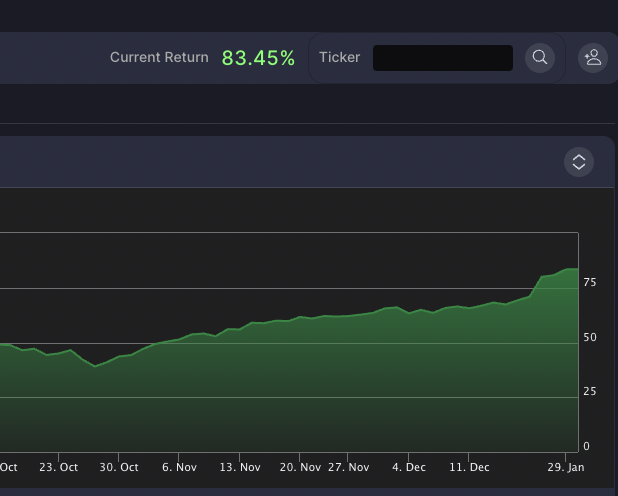Click the Ticker label text
This screenshot has width=618, height=496.
[x=339, y=58]
